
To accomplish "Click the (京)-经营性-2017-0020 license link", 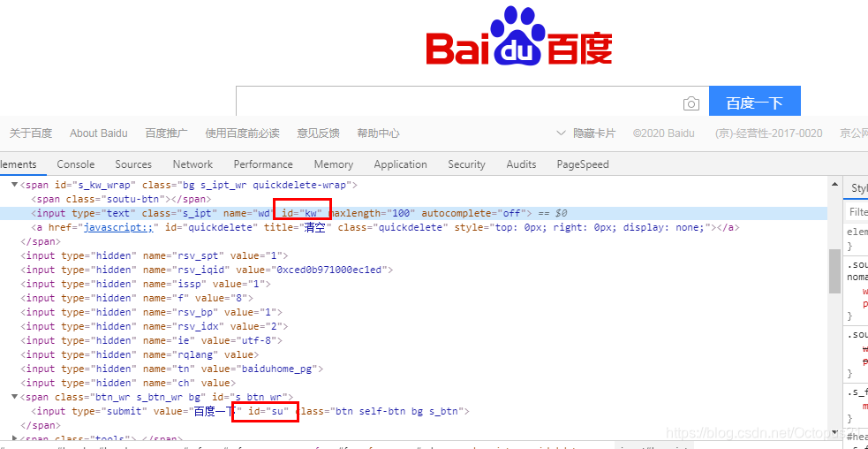I will 768,133.
